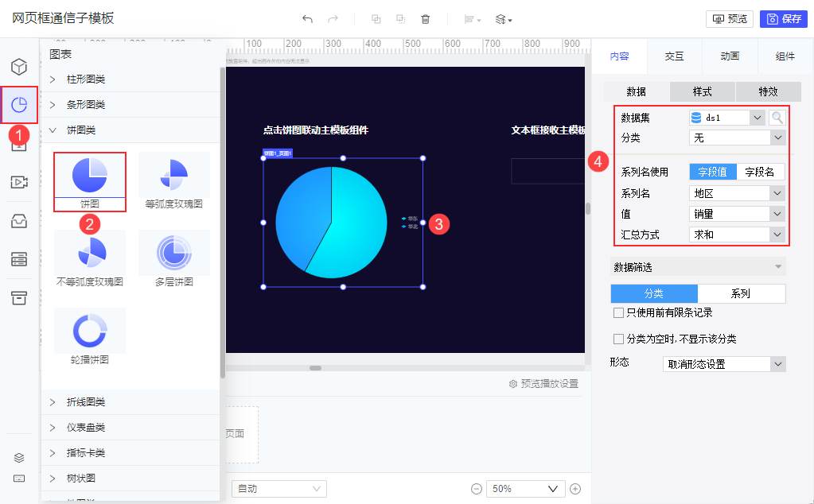Click the send-to-back layer icon
Viewport: 814px width, 504px height.
[x=401, y=19]
